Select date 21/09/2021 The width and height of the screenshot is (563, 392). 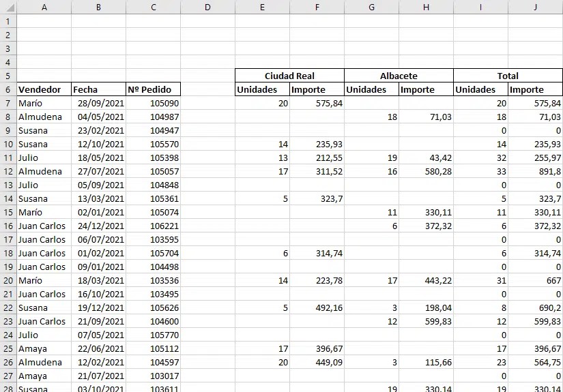click(x=99, y=321)
